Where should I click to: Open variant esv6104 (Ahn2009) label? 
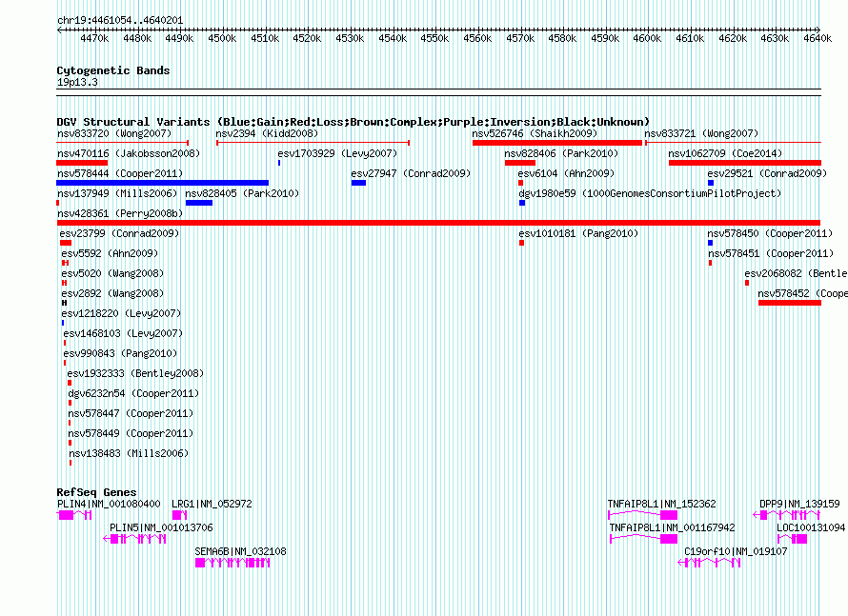click(566, 173)
